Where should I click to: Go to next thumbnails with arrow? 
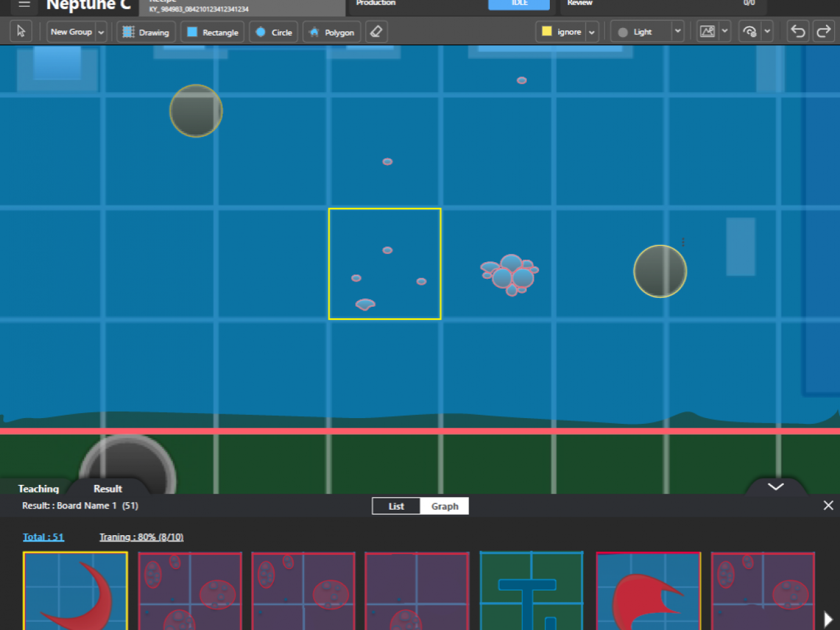point(828,619)
